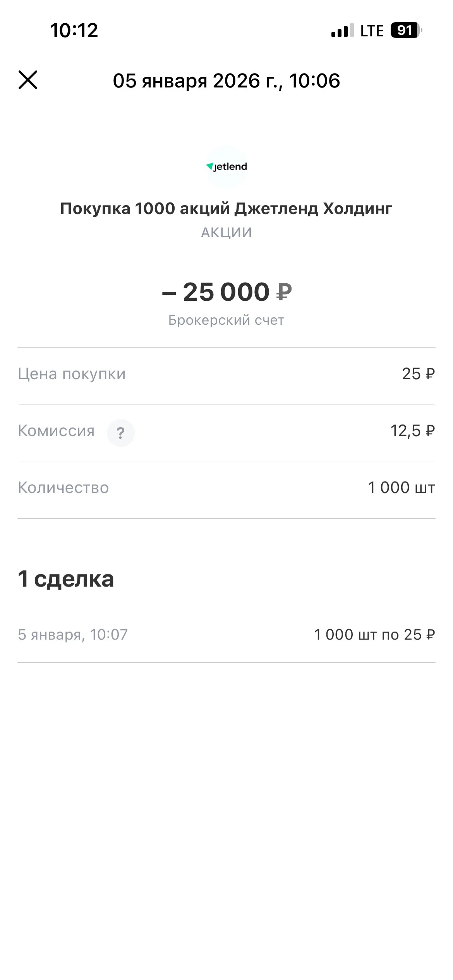Select the Брокерский счет account label

pyautogui.click(x=226, y=320)
